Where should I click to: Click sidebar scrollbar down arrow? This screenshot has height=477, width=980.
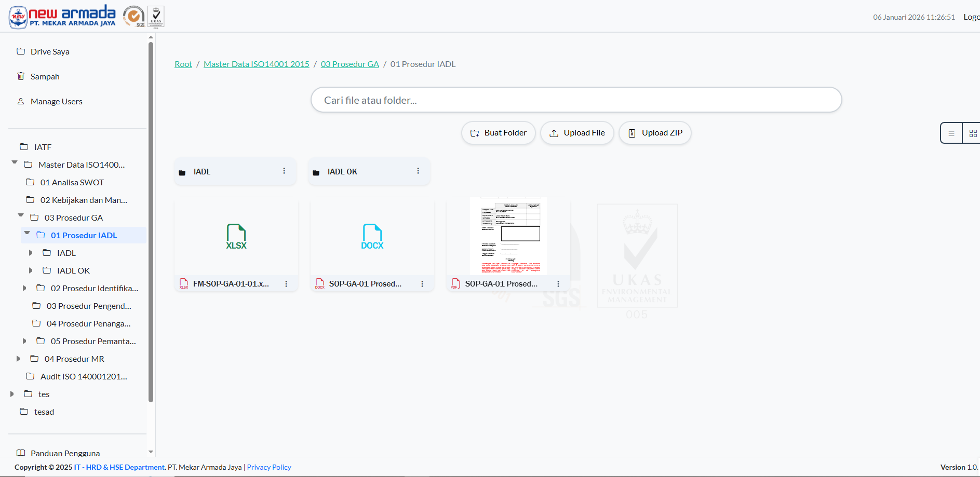coord(151,452)
